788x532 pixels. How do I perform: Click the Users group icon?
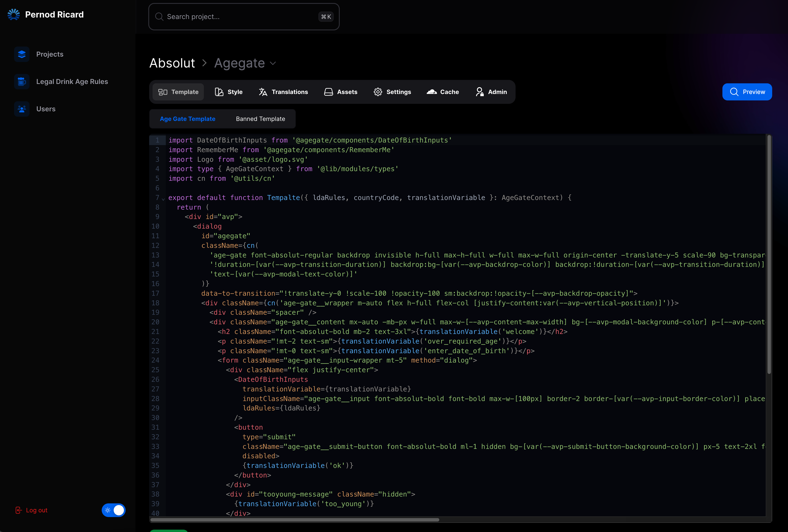click(22, 109)
